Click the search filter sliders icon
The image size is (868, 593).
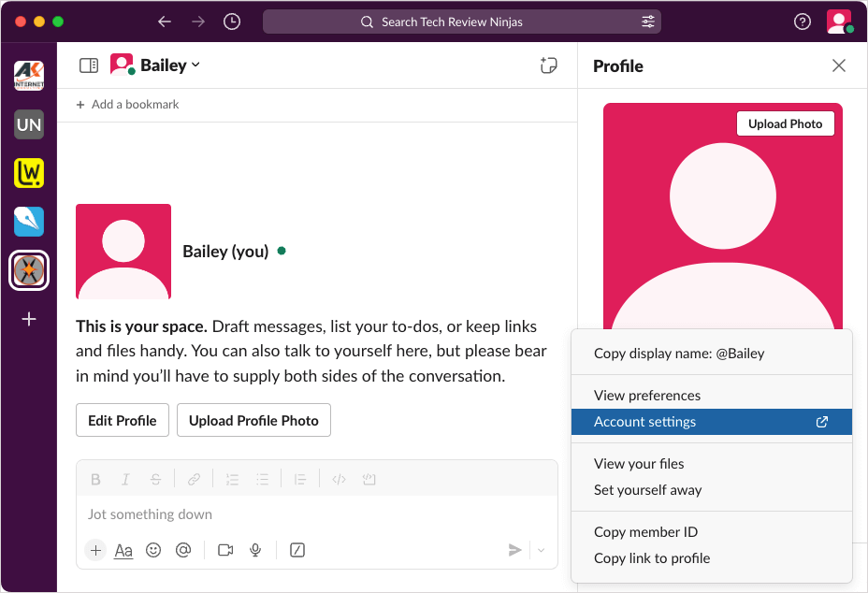pos(647,22)
